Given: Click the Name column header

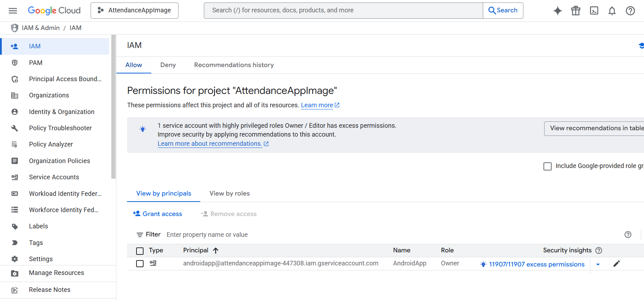Looking at the screenshot, I should click(402, 250).
